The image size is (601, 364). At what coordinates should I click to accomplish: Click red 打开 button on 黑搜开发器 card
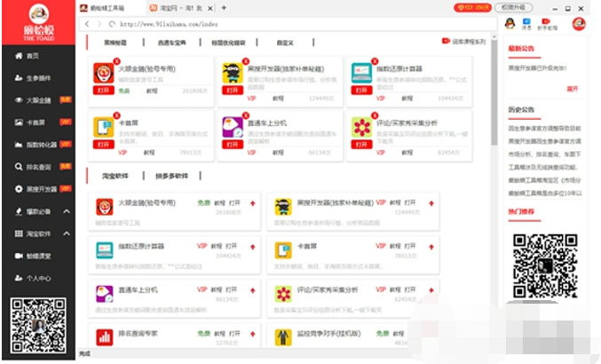(233, 91)
